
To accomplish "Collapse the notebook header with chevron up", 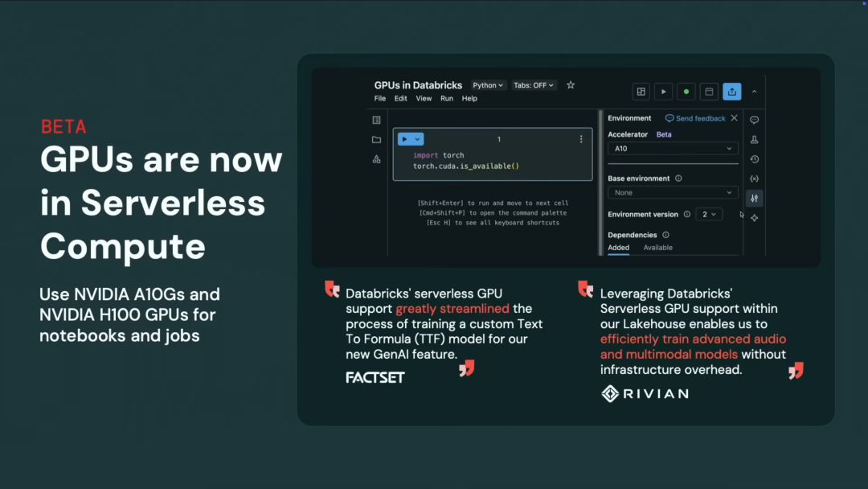I will tap(754, 92).
